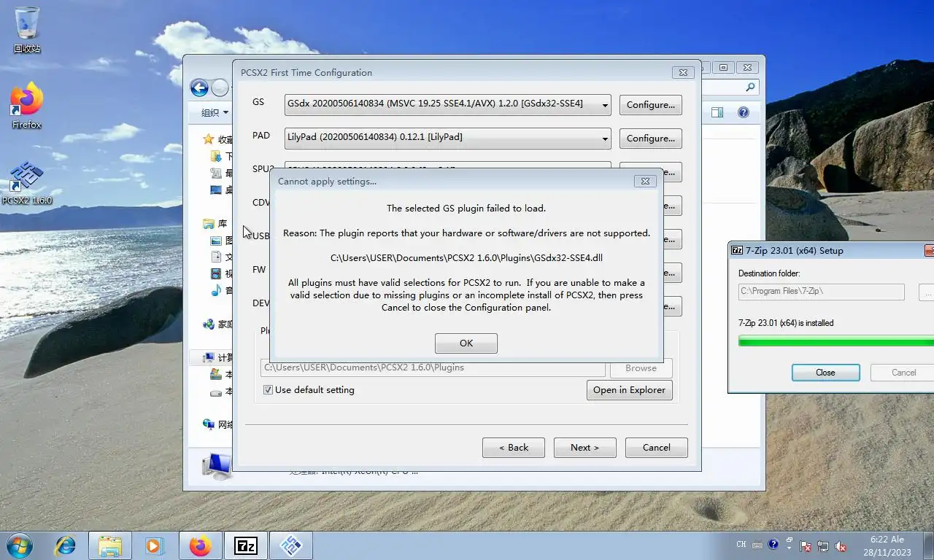Click OK in the Cannot apply settings dialog
Viewport: 934px width, 560px height.
tap(466, 343)
